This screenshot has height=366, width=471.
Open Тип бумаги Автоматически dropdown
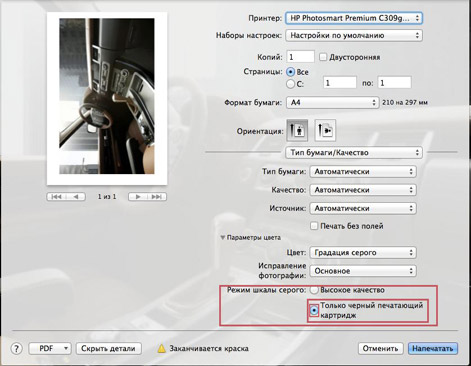[363, 172]
